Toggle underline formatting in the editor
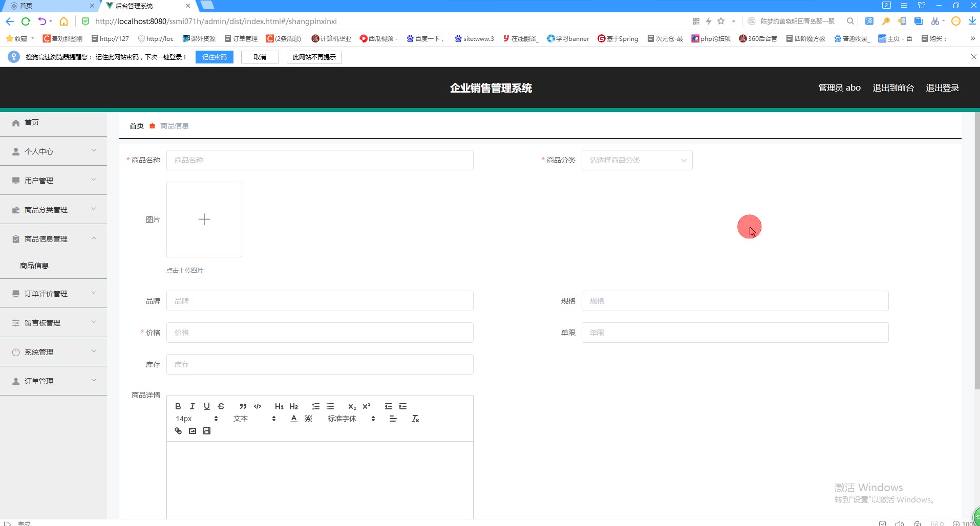The image size is (980, 526). pos(206,406)
